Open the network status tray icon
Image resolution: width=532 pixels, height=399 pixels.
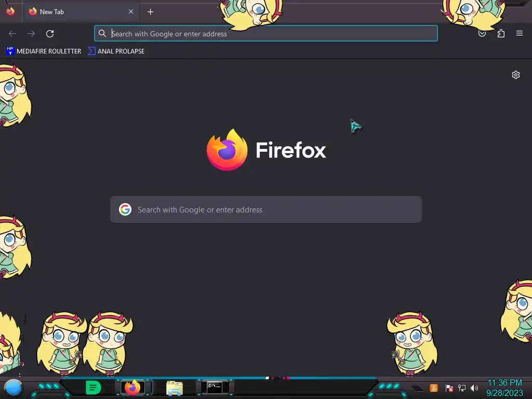click(x=462, y=388)
